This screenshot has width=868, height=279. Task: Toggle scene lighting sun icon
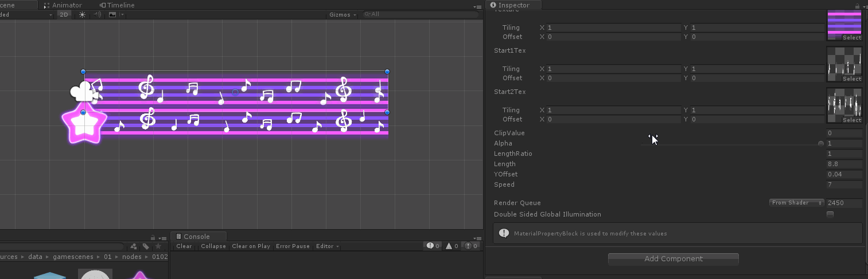point(82,14)
